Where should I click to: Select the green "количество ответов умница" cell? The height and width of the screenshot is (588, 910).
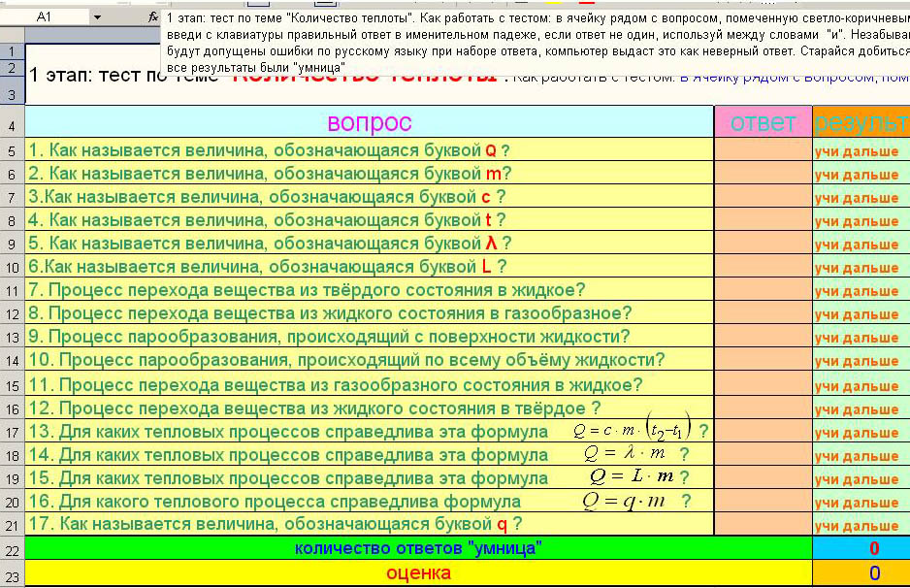point(417,548)
